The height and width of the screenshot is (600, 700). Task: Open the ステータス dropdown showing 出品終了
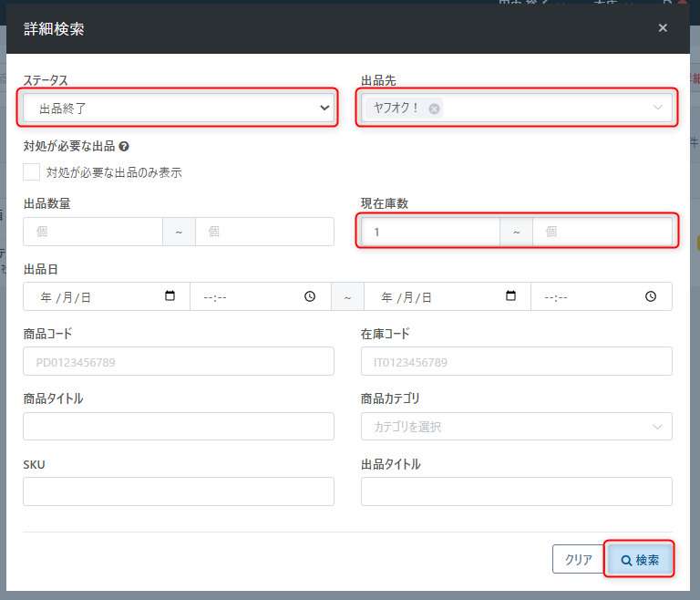point(179,108)
